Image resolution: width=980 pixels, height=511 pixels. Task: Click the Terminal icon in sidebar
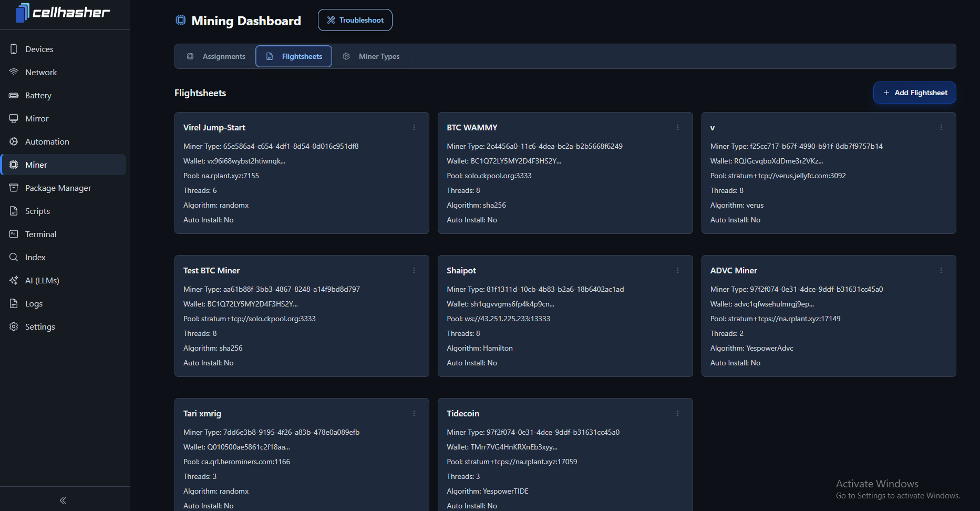click(14, 234)
